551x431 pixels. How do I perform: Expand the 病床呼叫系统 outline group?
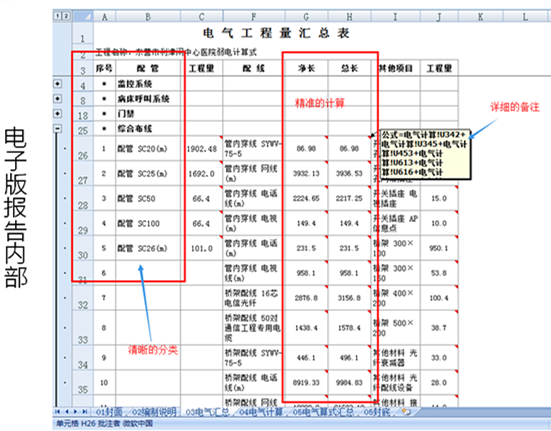point(57,99)
